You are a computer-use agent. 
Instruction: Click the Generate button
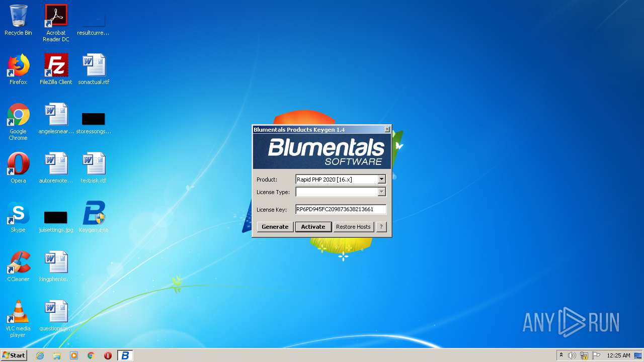pyautogui.click(x=275, y=227)
